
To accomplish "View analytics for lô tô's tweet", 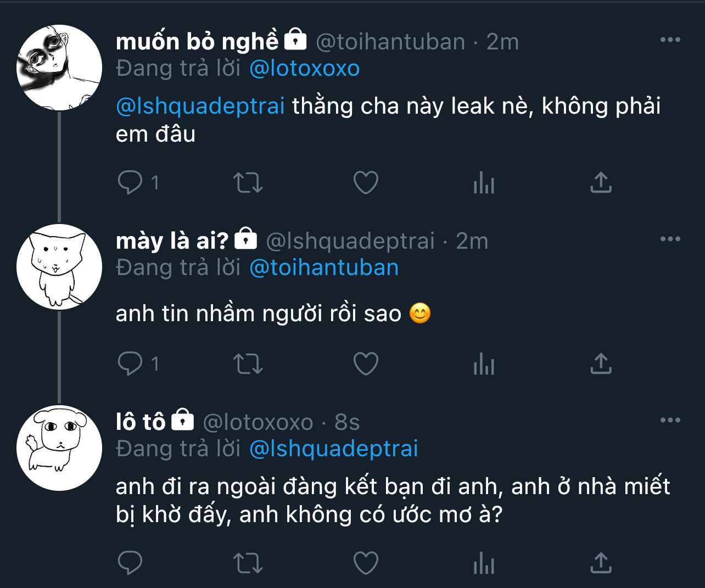I will [484, 563].
